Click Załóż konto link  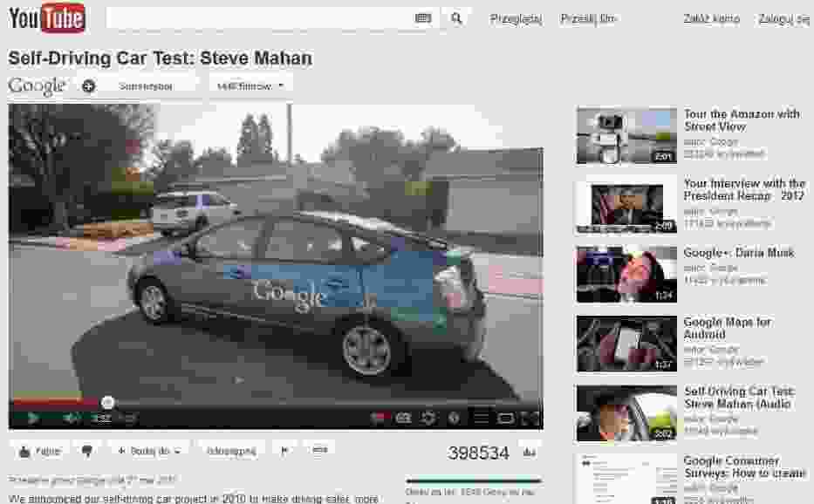[711, 18]
